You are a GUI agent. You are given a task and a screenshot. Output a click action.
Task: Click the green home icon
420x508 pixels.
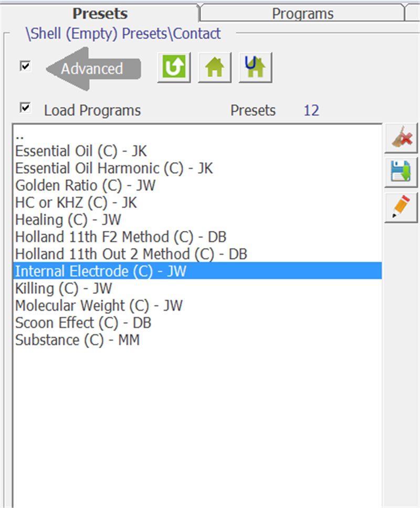(215, 68)
